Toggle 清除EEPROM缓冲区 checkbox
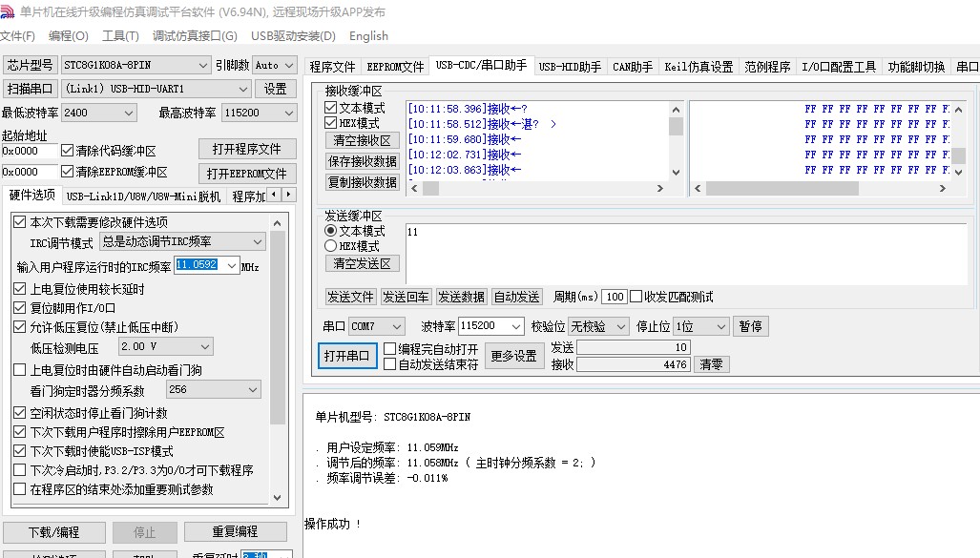 [x=68, y=171]
